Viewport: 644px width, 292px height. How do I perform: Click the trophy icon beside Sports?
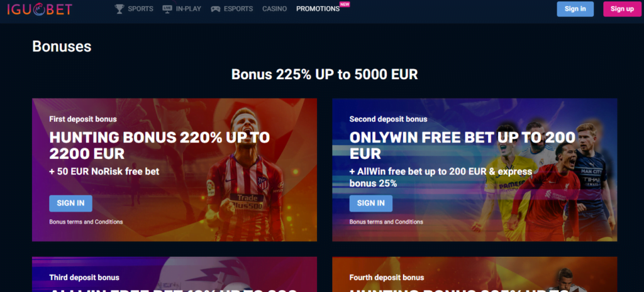(119, 9)
